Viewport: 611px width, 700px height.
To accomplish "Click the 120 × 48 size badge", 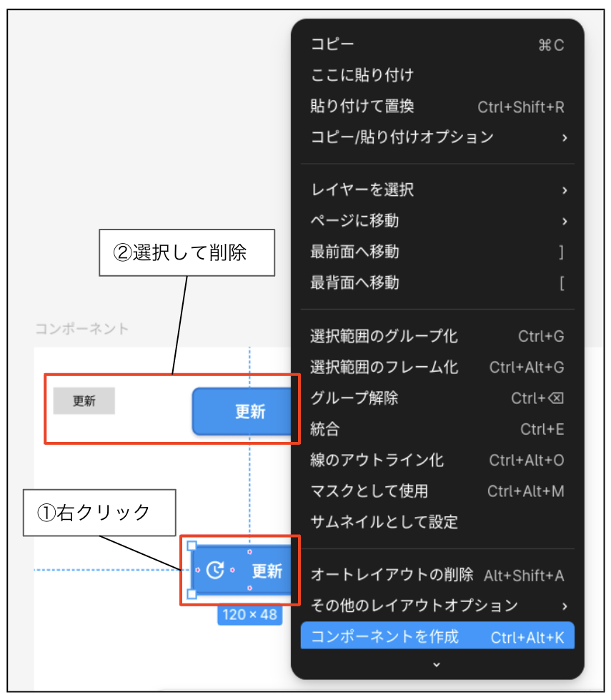I will 250,615.
